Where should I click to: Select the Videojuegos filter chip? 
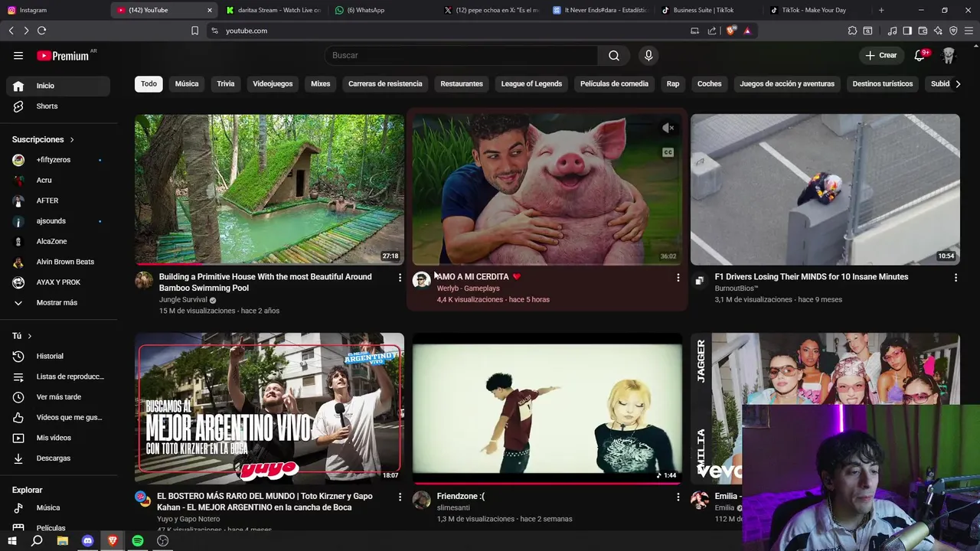(273, 84)
